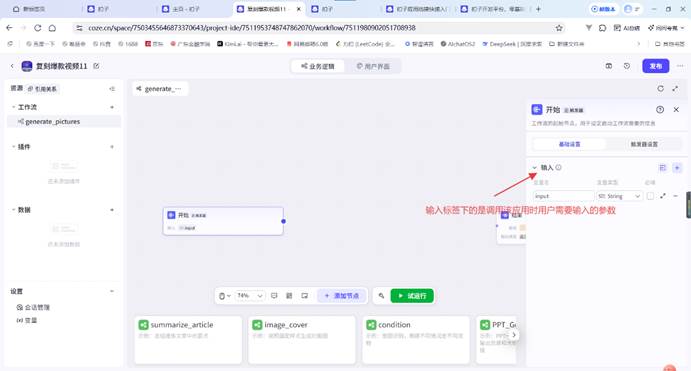691x371 pixels.
Task: Go back using the arrow beside the project name
Action: (12, 66)
